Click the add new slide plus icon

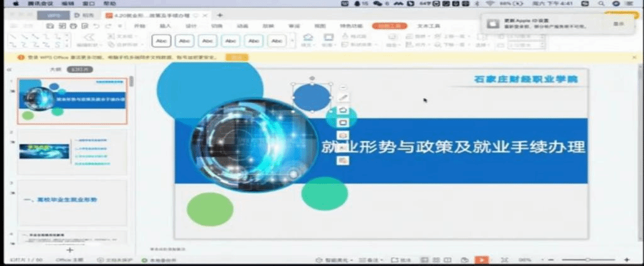[70, 250]
